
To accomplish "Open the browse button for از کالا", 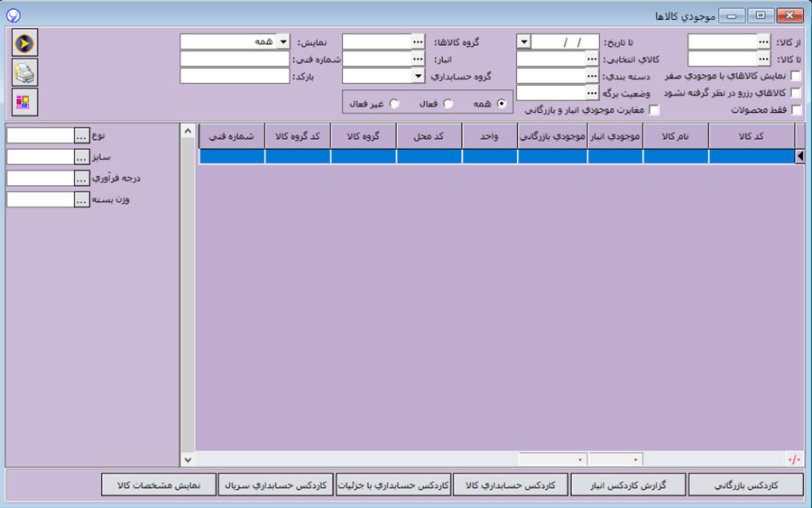I will tap(763, 42).
